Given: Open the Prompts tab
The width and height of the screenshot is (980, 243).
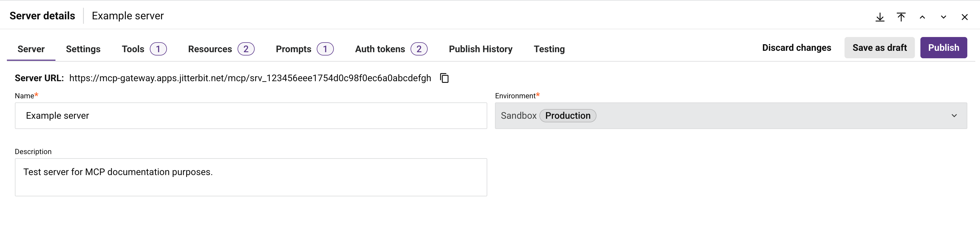Looking at the screenshot, I should pos(304,49).
